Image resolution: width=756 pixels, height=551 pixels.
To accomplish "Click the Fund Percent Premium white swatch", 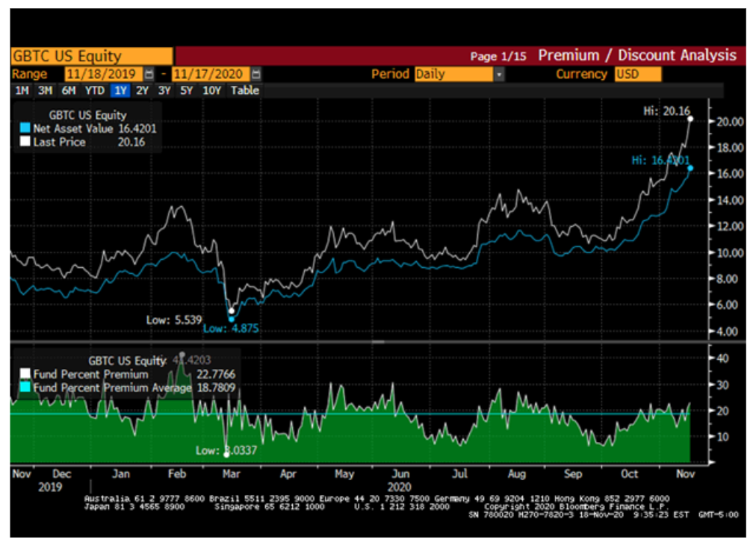I will pyautogui.click(x=25, y=374).
